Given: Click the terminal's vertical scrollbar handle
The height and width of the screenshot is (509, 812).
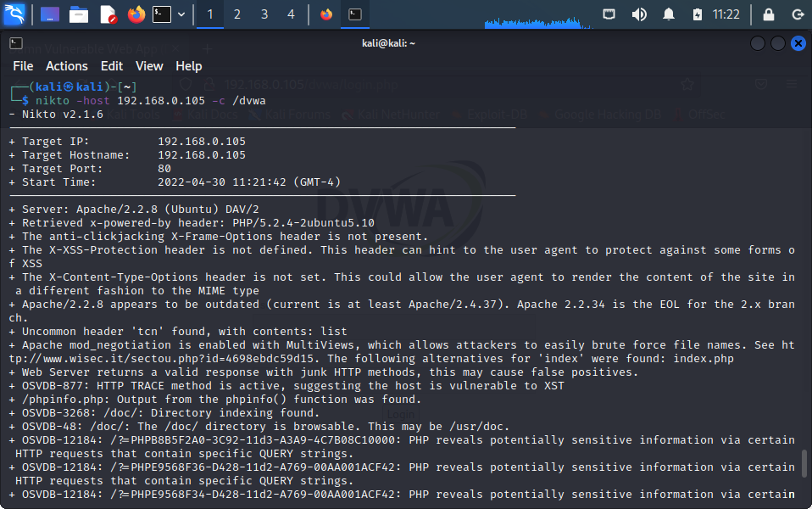Looking at the screenshot, I should pyautogui.click(x=804, y=463).
